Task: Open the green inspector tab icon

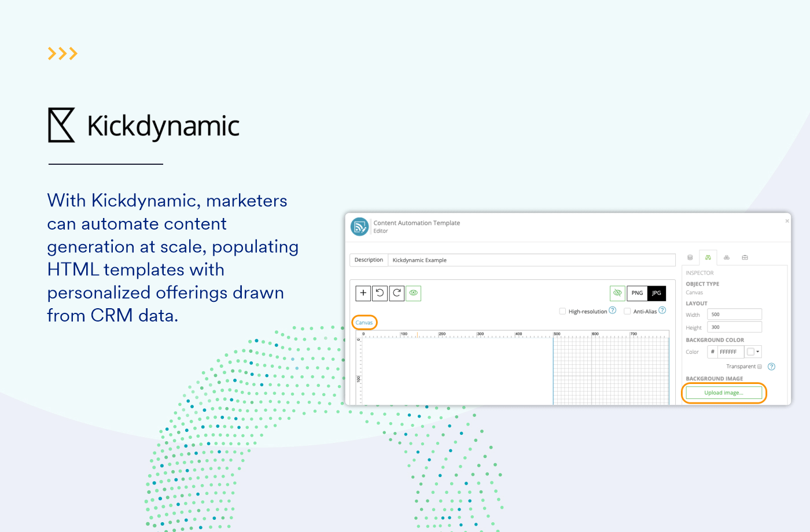Action: click(708, 257)
